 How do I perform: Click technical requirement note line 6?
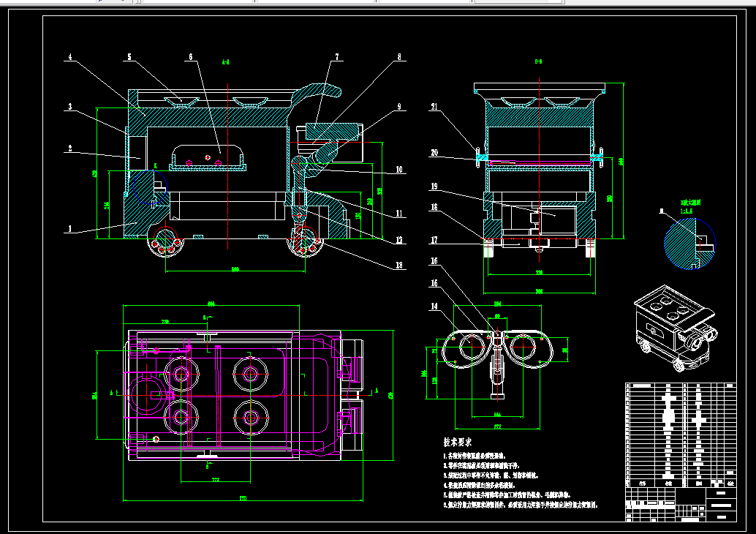point(521,505)
